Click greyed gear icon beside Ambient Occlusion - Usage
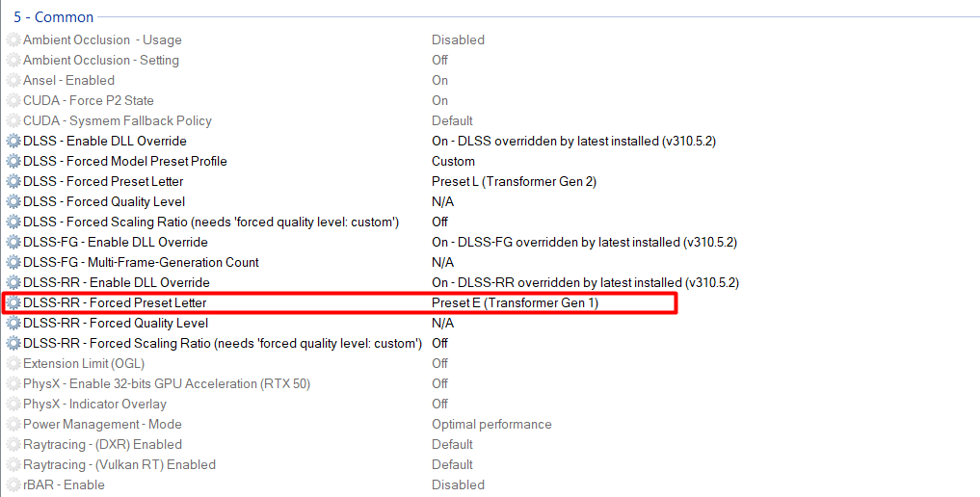This screenshot has width=980, height=497. pyautogui.click(x=13, y=40)
